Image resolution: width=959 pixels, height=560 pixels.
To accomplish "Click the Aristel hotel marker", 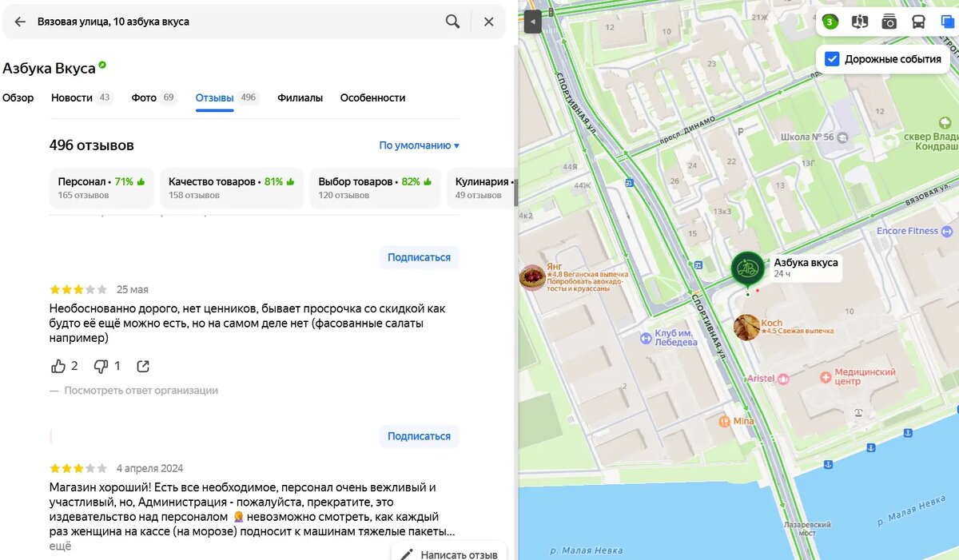I will [783, 379].
